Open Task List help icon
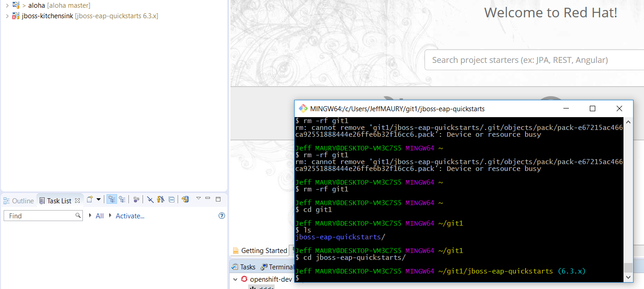This screenshot has height=289, width=644. (x=222, y=216)
